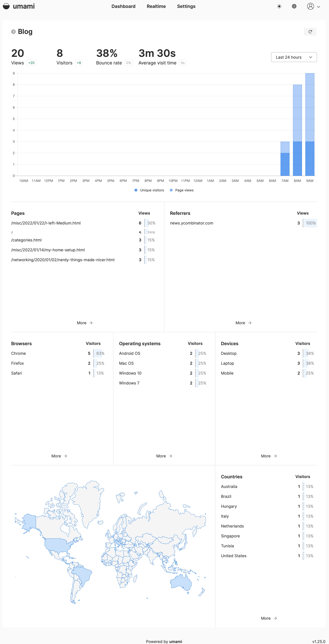
Task: Click the 8AM bar in the chart
Action: tap(297, 130)
